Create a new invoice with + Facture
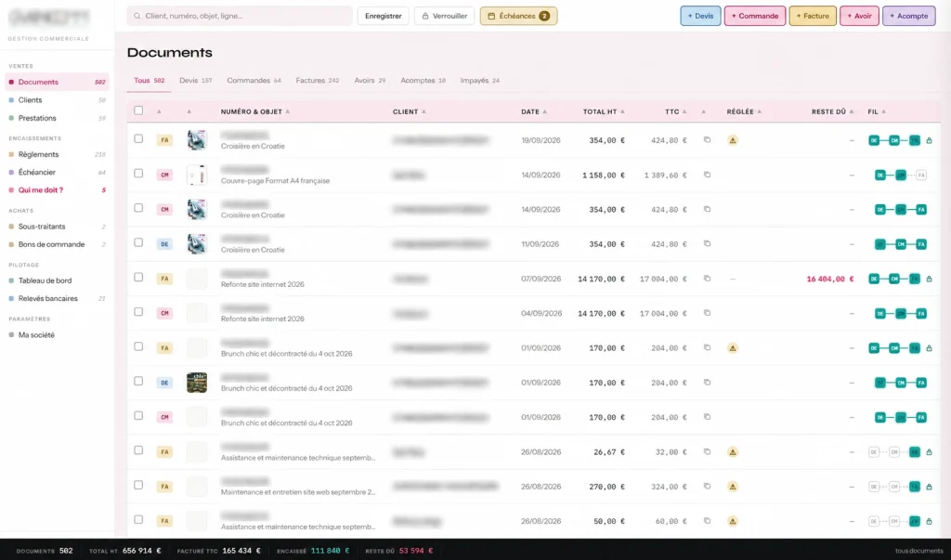 (x=813, y=16)
